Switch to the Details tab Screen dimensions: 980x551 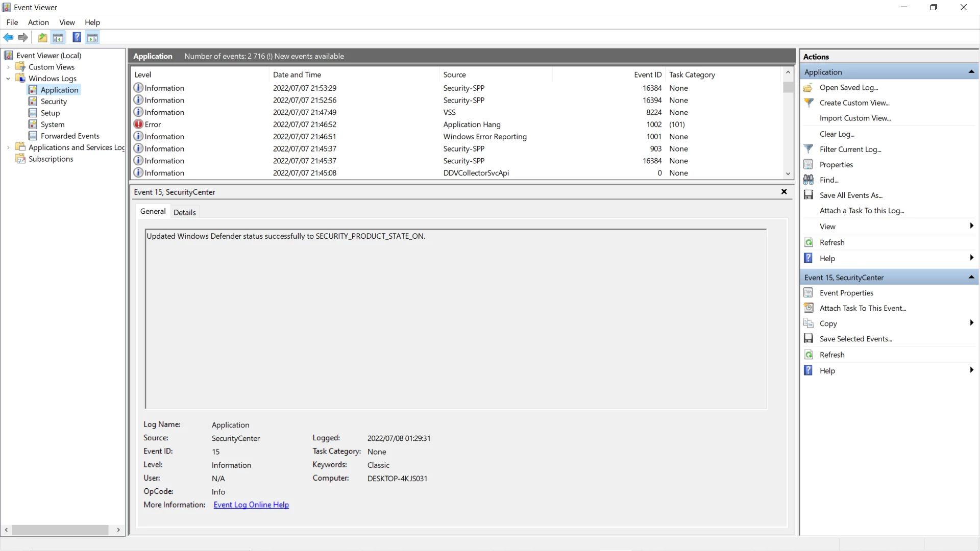(x=184, y=212)
